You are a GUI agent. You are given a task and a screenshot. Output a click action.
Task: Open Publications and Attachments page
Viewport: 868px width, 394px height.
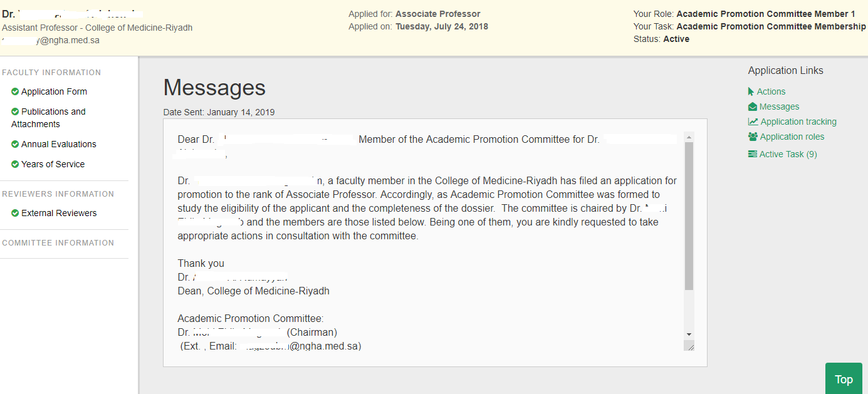[48, 118]
